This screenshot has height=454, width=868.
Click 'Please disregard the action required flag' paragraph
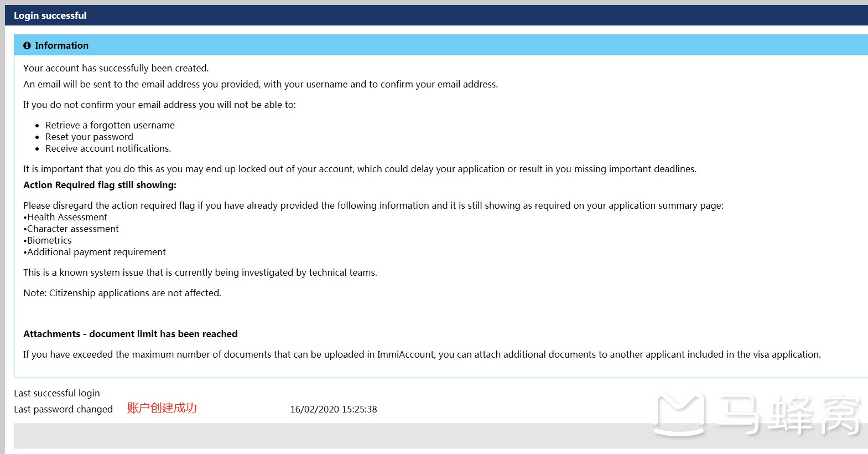[x=373, y=205]
